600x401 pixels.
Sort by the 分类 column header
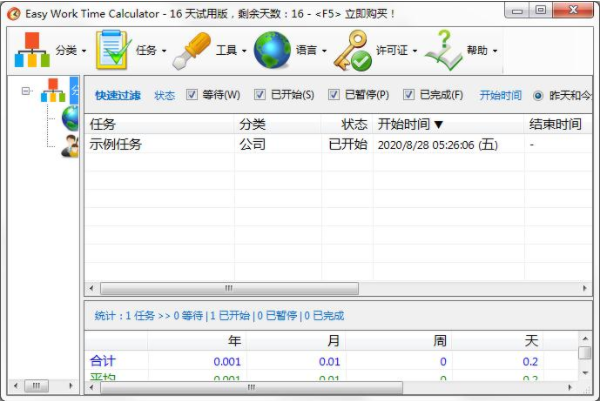click(278, 124)
